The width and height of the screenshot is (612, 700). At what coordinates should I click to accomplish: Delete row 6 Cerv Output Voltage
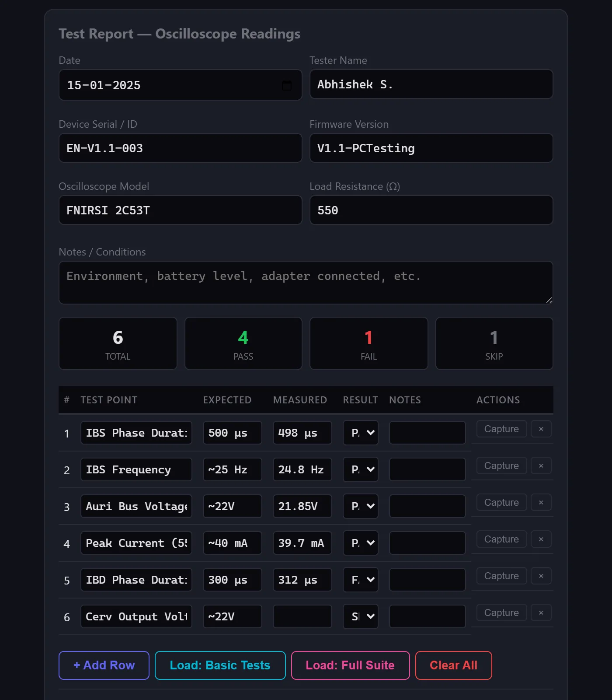(x=541, y=613)
